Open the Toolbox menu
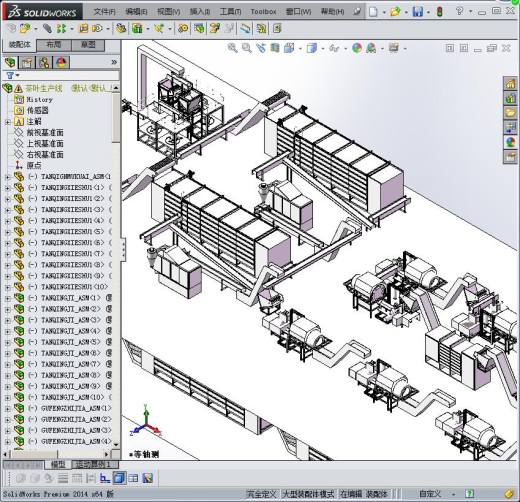The image size is (520, 502). point(263,12)
